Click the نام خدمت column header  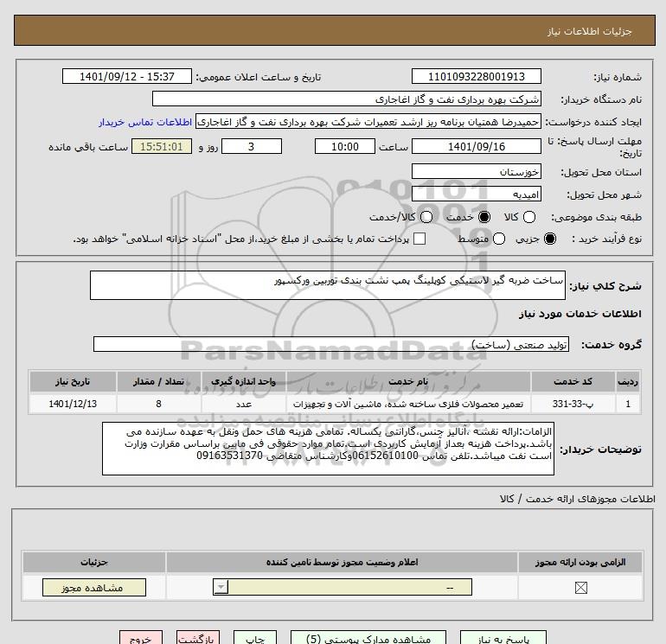click(x=408, y=381)
